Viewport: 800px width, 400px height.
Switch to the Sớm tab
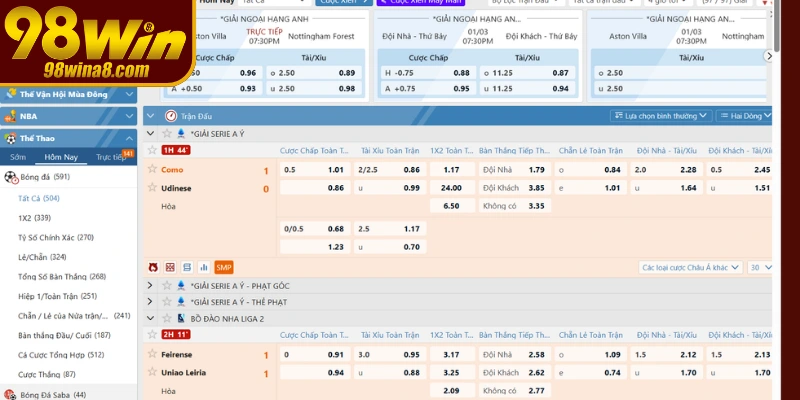pyautogui.click(x=18, y=157)
